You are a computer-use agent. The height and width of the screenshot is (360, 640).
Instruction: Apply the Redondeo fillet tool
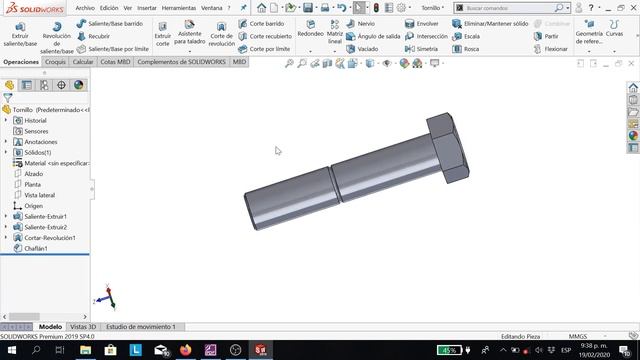pos(311,29)
